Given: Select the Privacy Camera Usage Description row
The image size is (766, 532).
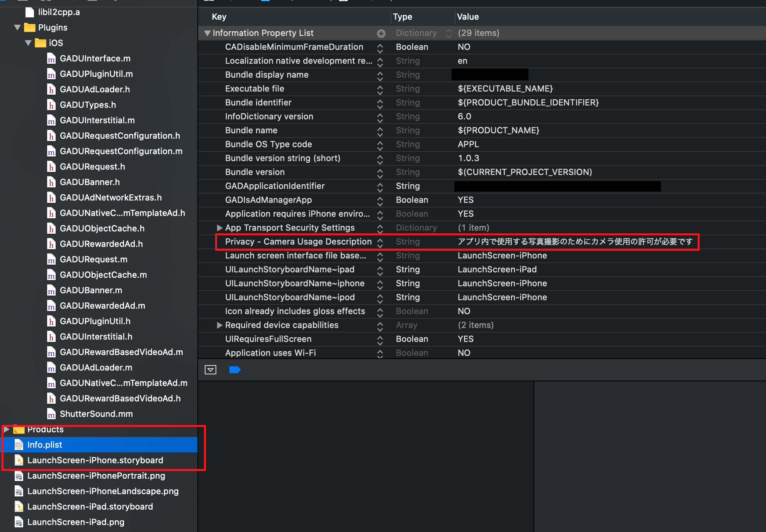Looking at the screenshot, I should pos(298,241).
